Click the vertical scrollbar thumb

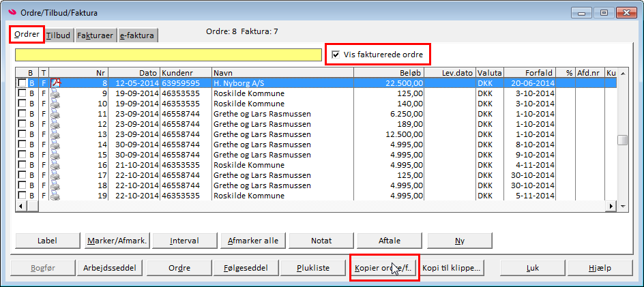tap(623, 140)
